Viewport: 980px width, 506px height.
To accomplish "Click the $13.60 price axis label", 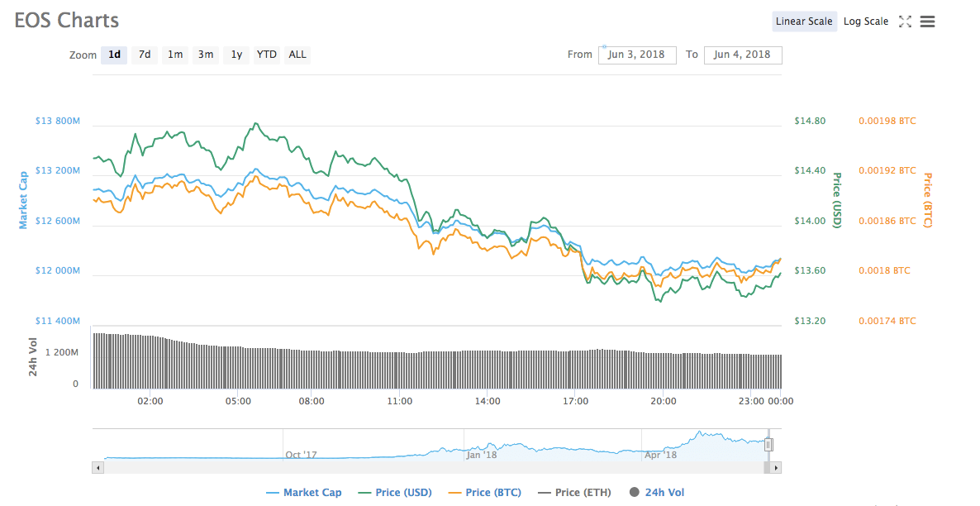I will click(x=810, y=271).
